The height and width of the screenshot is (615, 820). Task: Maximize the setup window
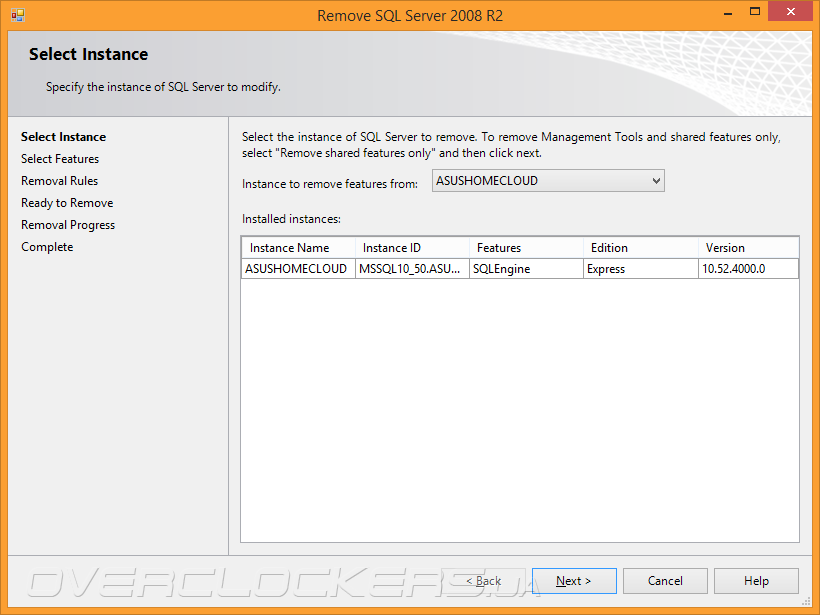point(747,14)
